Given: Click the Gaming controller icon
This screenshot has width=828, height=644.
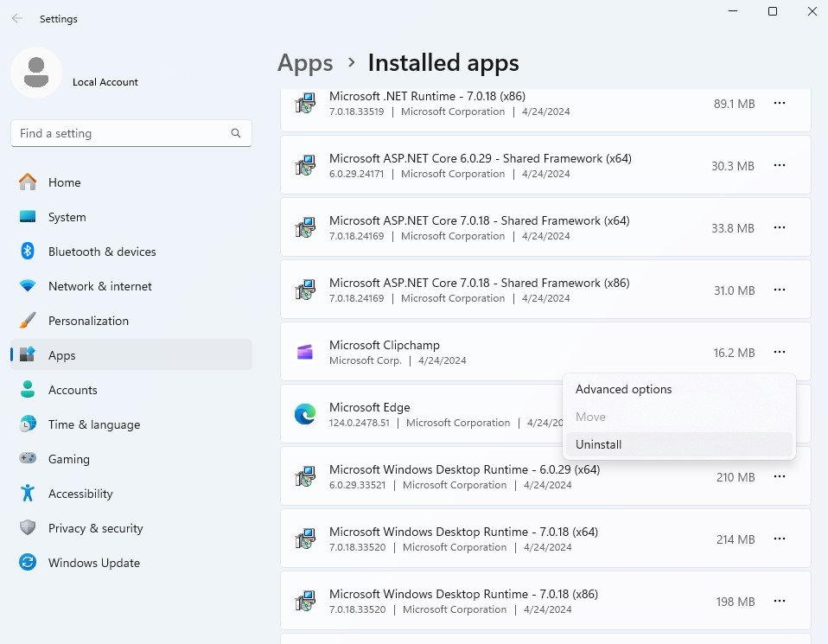Looking at the screenshot, I should (28, 458).
